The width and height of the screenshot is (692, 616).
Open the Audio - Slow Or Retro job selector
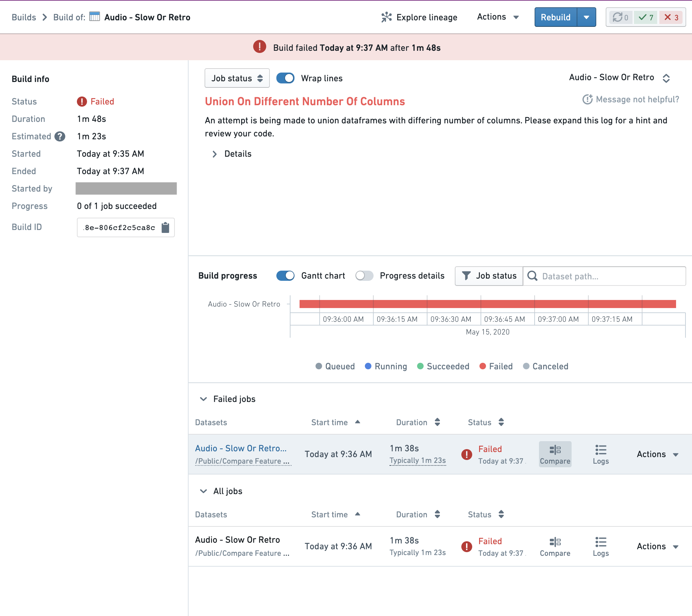[x=619, y=78]
